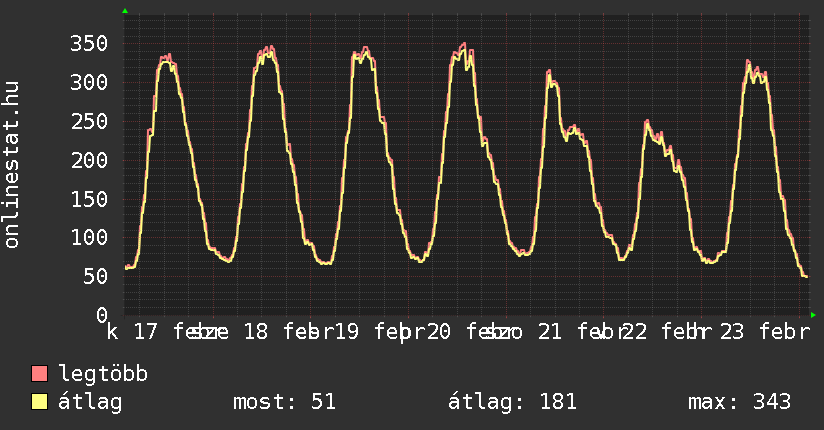This screenshot has height=430, width=824.
Task: Click the 200 y-axis tick label
Action: (x=89, y=160)
